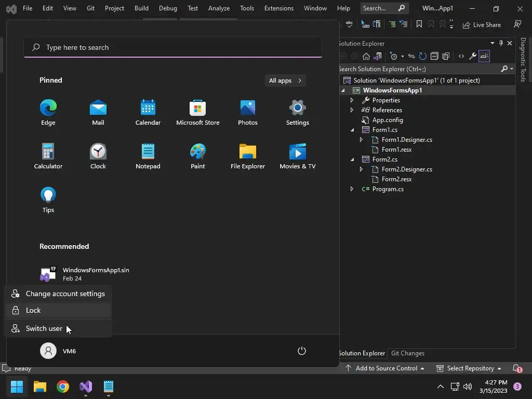Refresh the Solution Explorer
The image size is (532, 399).
click(423, 56)
